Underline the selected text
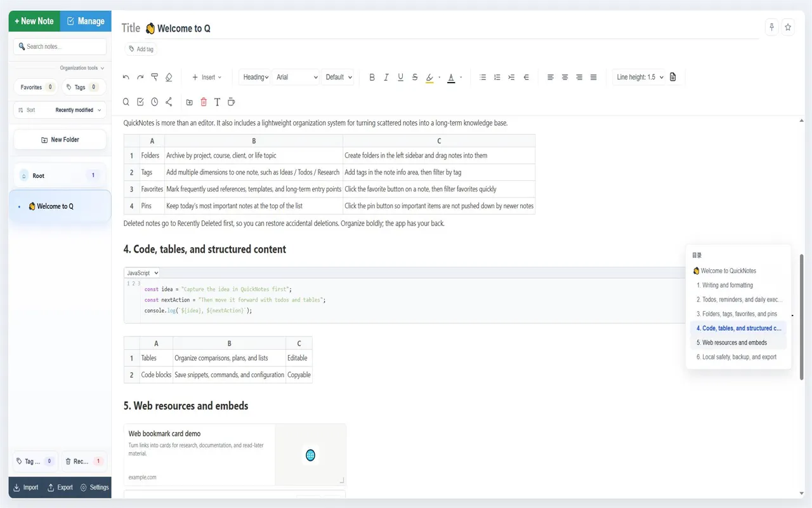The height and width of the screenshot is (508, 812). click(400, 77)
